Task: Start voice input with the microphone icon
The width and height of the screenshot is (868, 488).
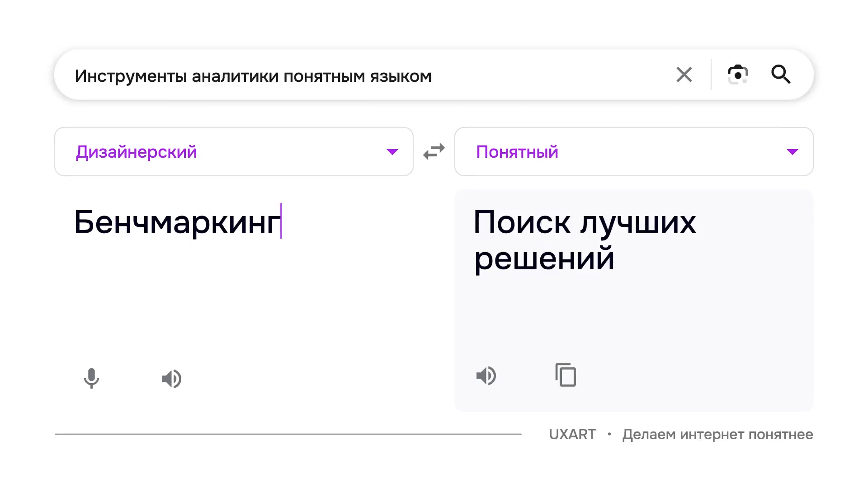Action: [x=91, y=378]
